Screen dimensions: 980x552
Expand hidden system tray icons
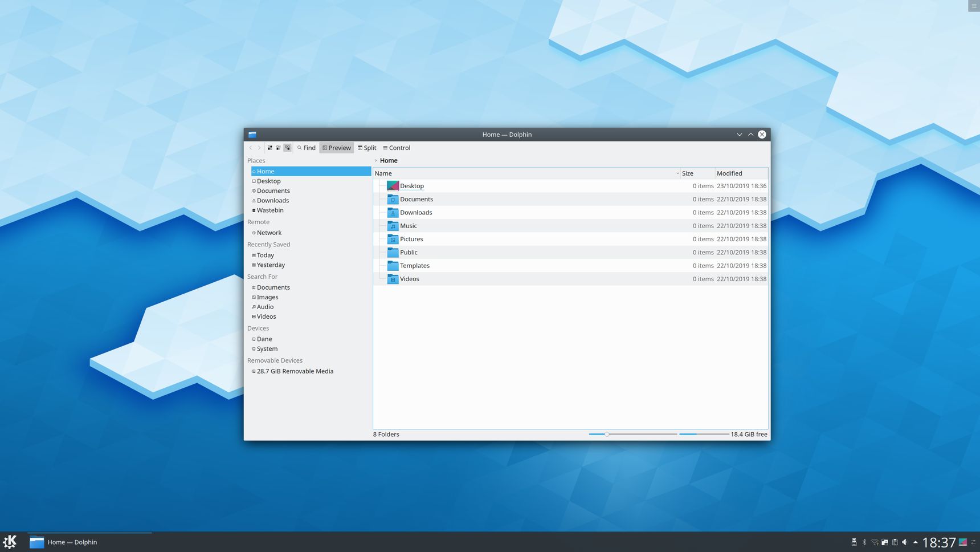(x=916, y=542)
